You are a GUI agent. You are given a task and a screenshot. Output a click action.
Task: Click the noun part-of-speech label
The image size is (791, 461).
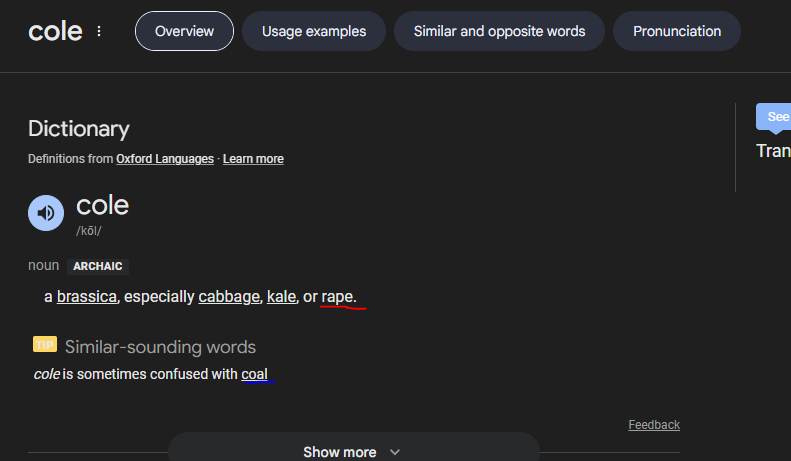(43, 265)
